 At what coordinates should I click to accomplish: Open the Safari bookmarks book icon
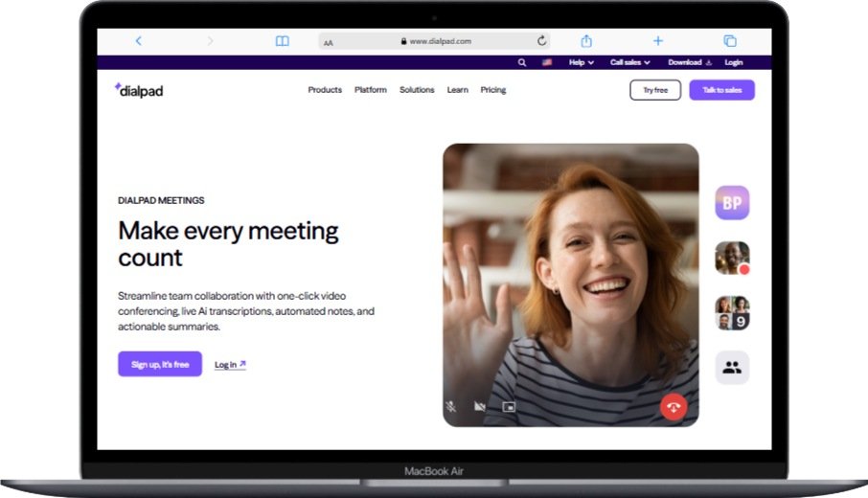283,41
